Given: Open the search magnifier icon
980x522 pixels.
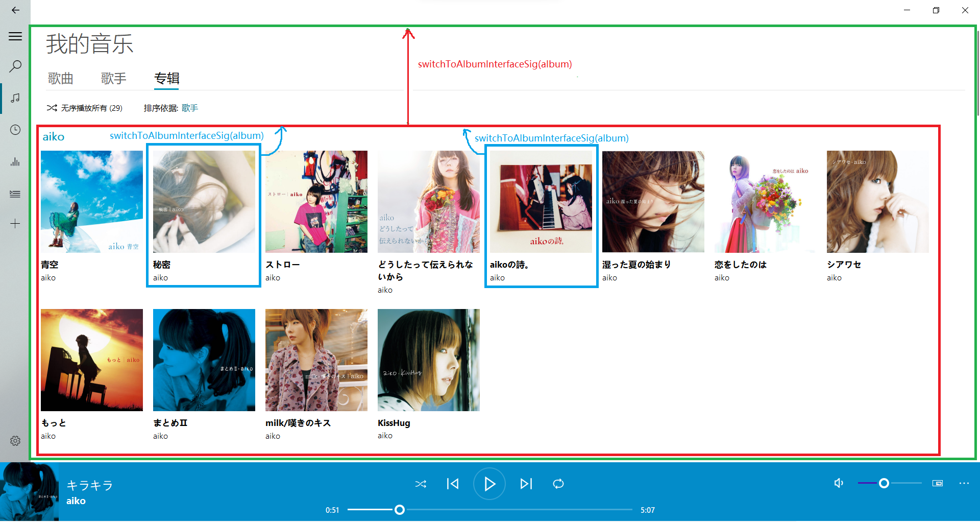Looking at the screenshot, I should pyautogui.click(x=15, y=66).
